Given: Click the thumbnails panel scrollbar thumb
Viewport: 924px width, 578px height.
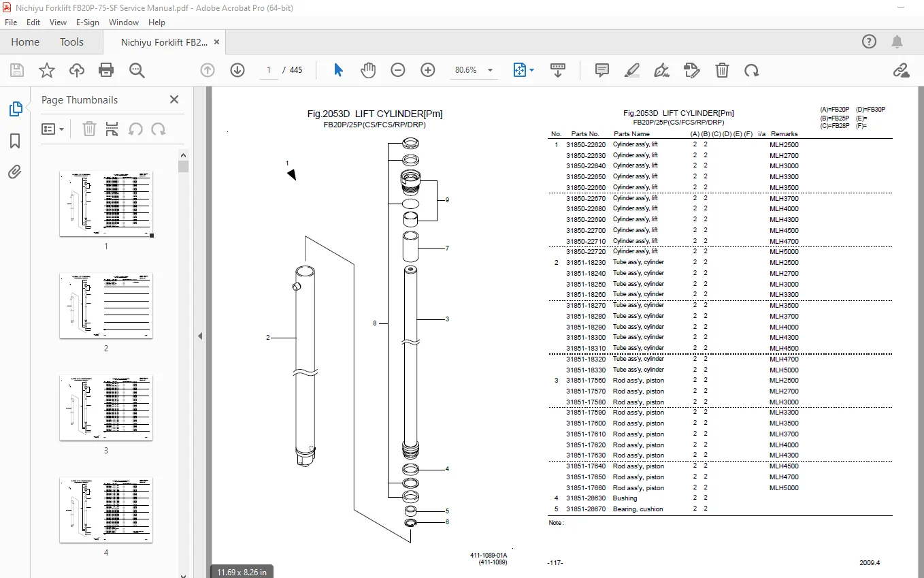Looking at the screenshot, I should 183,167.
